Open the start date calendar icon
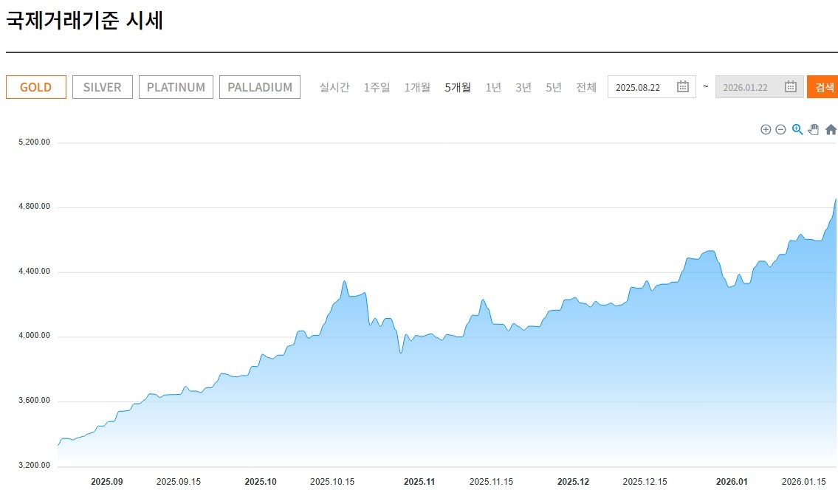Image resolution: width=838 pixels, height=504 pixels. 682,86
